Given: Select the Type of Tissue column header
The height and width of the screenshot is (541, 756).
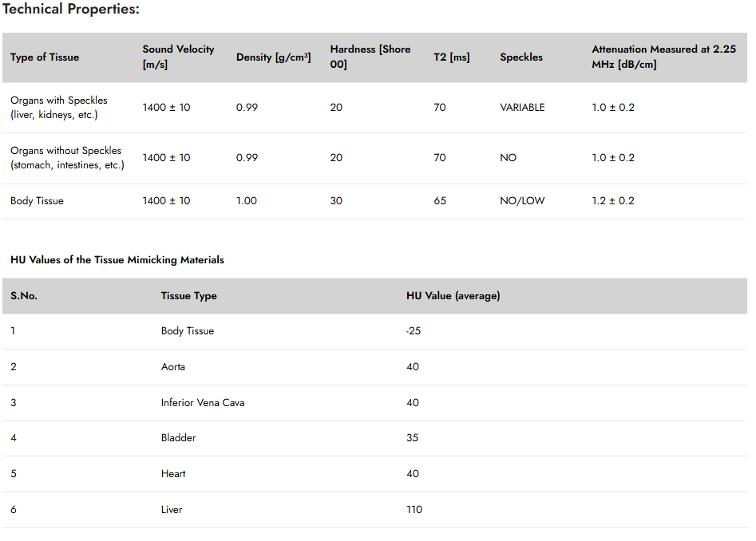Looking at the screenshot, I should (x=45, y=57).
